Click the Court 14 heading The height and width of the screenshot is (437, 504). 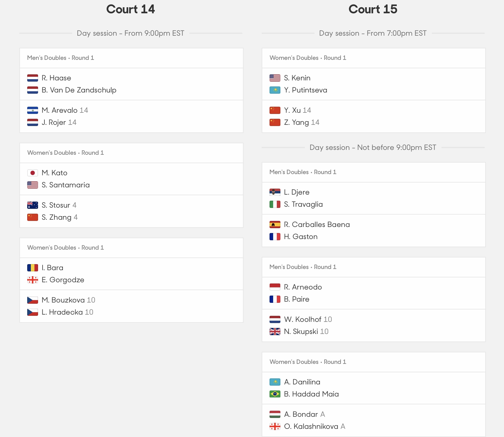[131, 9]
